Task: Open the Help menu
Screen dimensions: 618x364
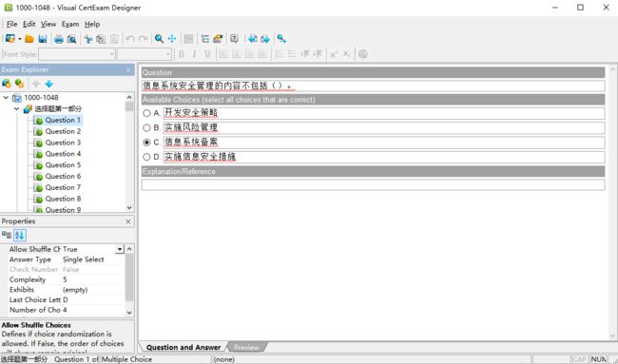Action: tap(92, 24)
